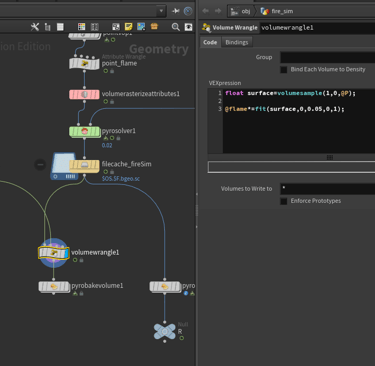Image resolution: width=375 pixels, height=366 pixels.
Task: Click the Volumes to Write to label
Action: 246,189
